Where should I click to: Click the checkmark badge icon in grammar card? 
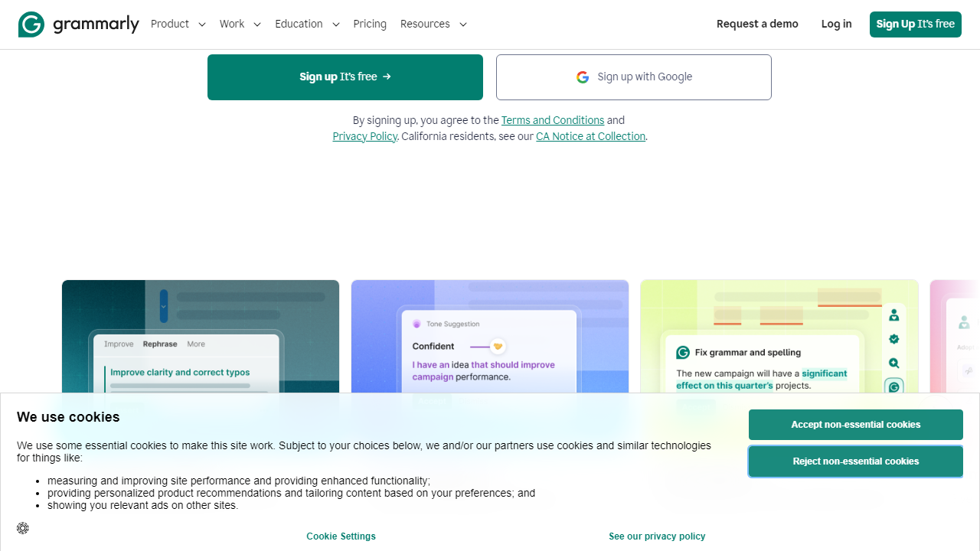click(x=893, y=339)
